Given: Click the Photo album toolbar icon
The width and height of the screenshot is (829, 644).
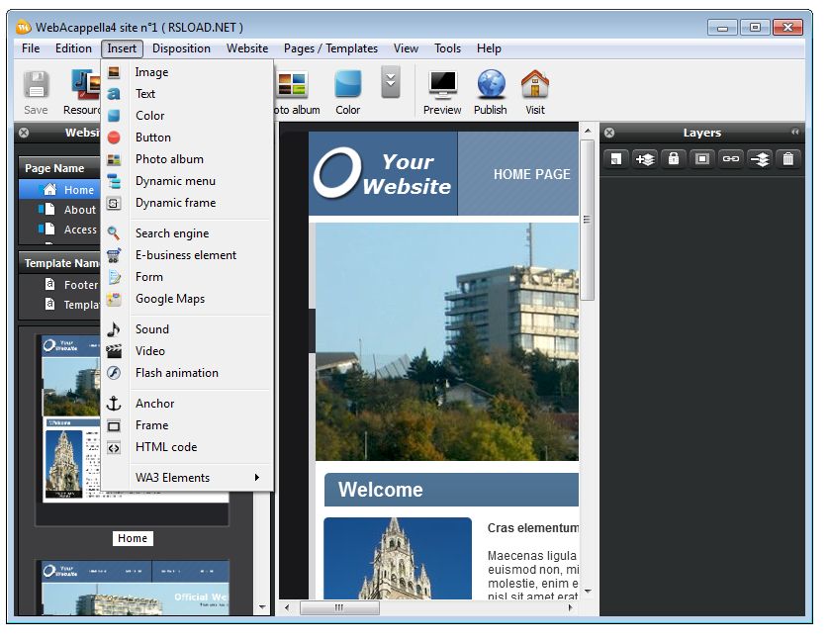Looking at the screenshot, I should pyautogui.click(x=293, y=85).
